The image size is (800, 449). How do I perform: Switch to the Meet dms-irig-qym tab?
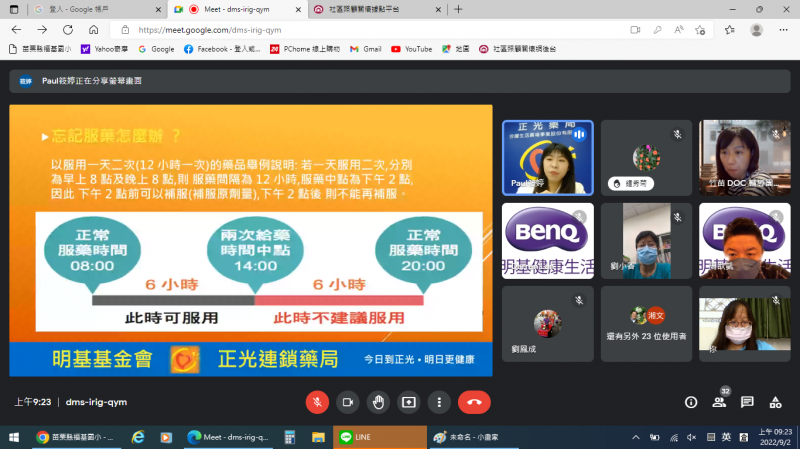point(237,9)
